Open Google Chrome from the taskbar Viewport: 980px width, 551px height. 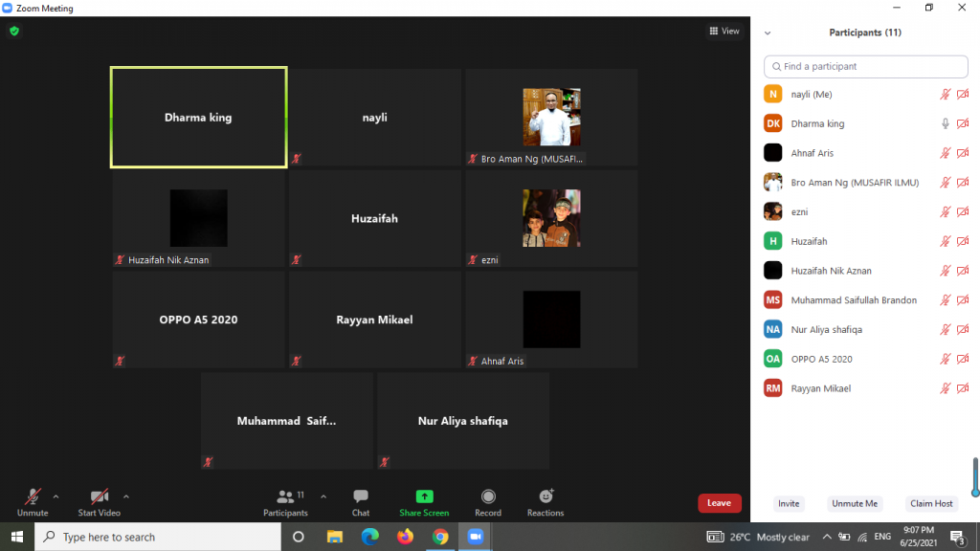pyautogui.click(x=440, y=537)
